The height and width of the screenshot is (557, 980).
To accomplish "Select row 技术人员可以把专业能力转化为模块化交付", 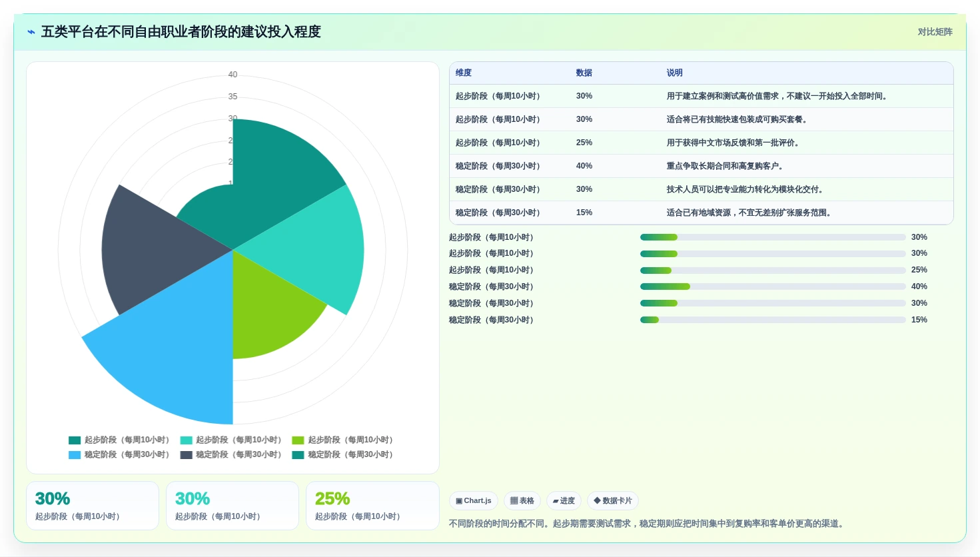I will tap(702, 189).
